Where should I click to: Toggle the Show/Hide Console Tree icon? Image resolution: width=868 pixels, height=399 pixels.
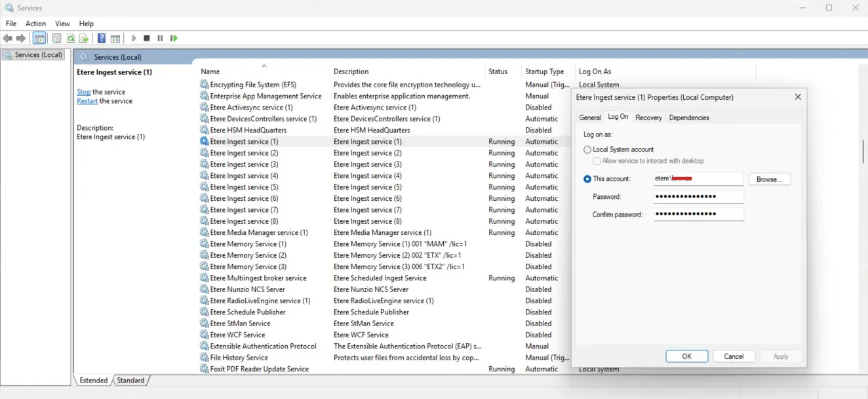[x=39, y=39]
